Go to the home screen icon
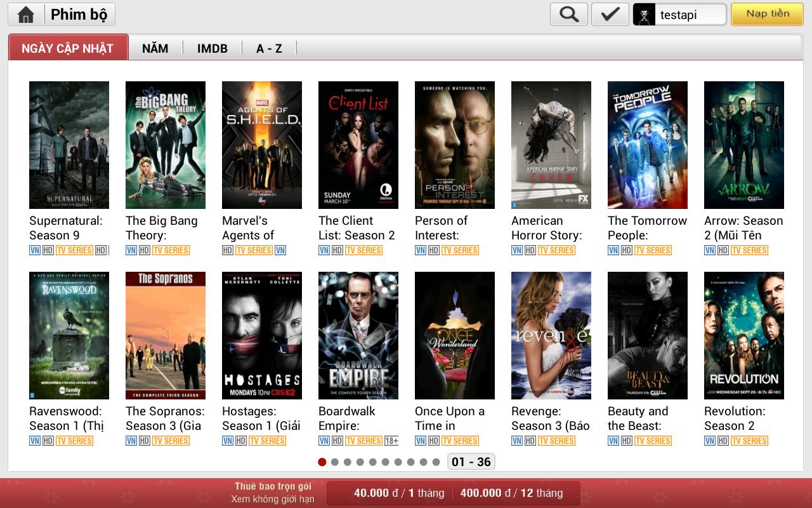This screenshot has height=508, width=812. 25,15
